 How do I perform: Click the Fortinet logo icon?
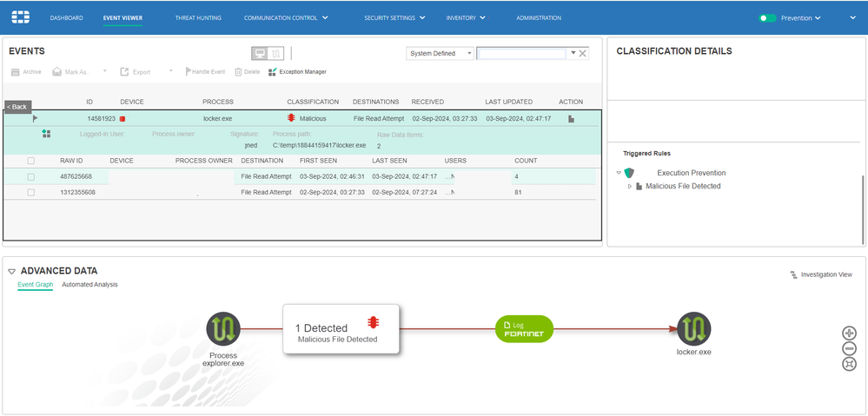21,17
